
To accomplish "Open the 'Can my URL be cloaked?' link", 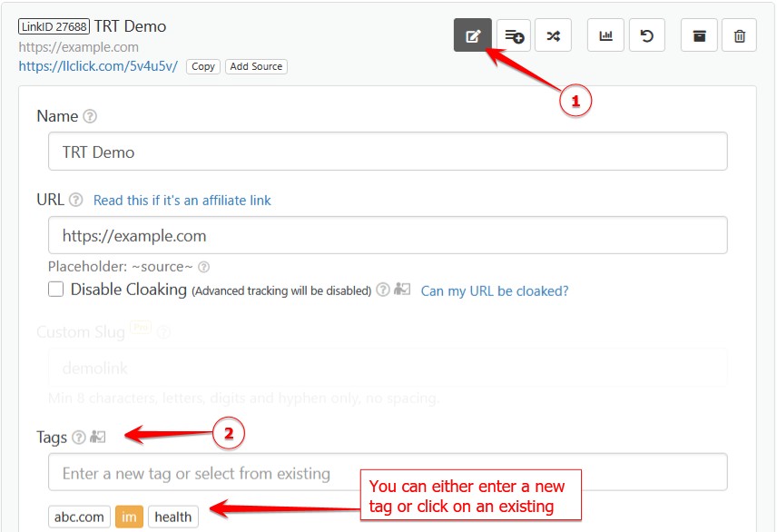I will pyautogui.click(x=495, y=291).
